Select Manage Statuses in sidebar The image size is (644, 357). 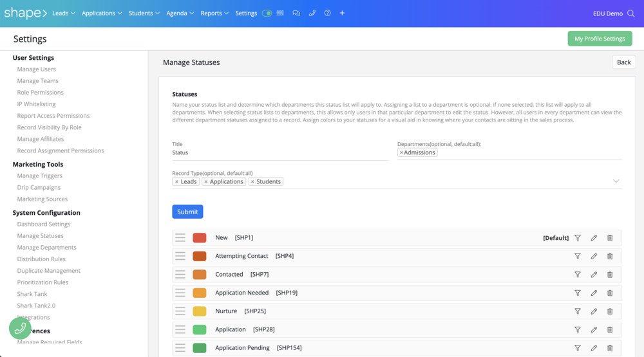pos(40,236)
